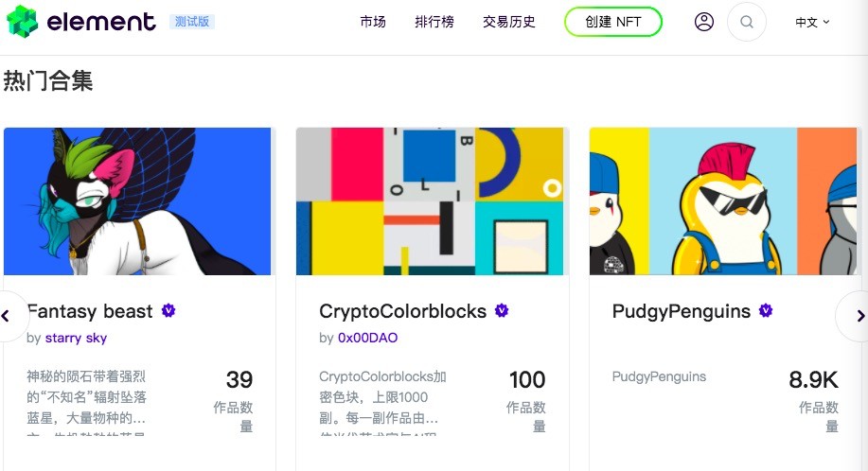
Task: Click the Element cube logo icon
Action: [x=22, y=21]
